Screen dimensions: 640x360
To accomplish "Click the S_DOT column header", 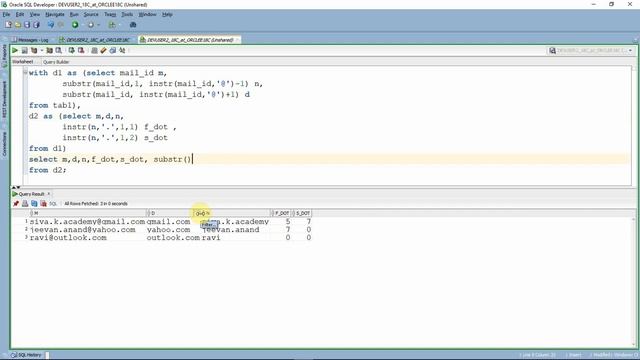I will click(302, 213).
